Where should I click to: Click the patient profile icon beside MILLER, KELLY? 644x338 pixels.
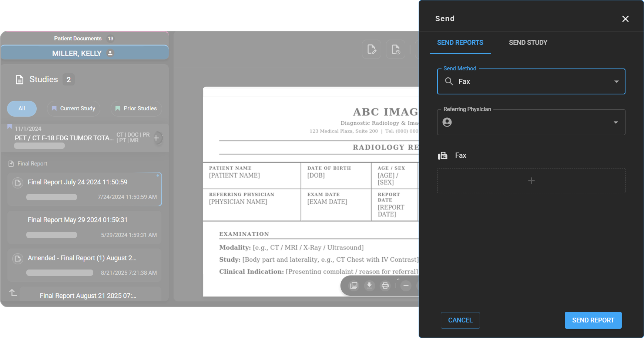(110, 53)
